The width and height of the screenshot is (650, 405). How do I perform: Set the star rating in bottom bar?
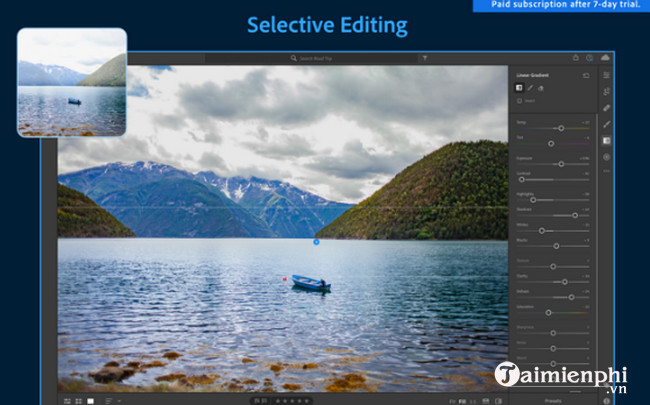click(x=291, y=401)
